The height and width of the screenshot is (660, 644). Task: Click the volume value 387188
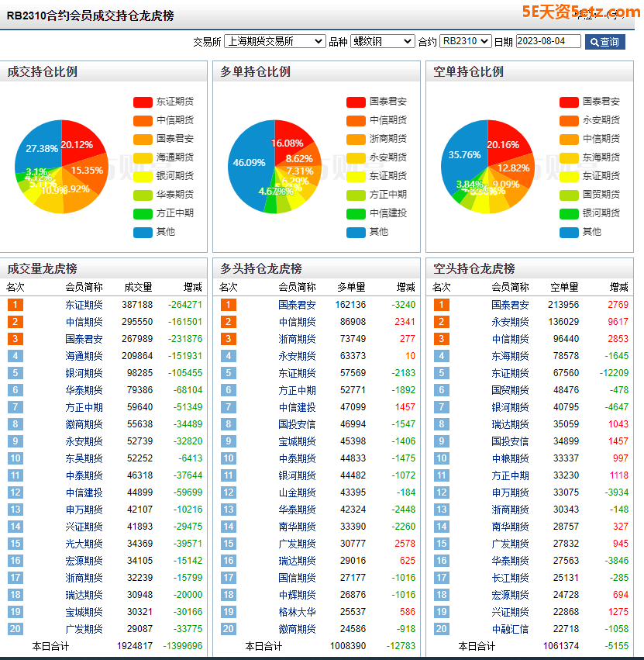click(x=137, y=305)
